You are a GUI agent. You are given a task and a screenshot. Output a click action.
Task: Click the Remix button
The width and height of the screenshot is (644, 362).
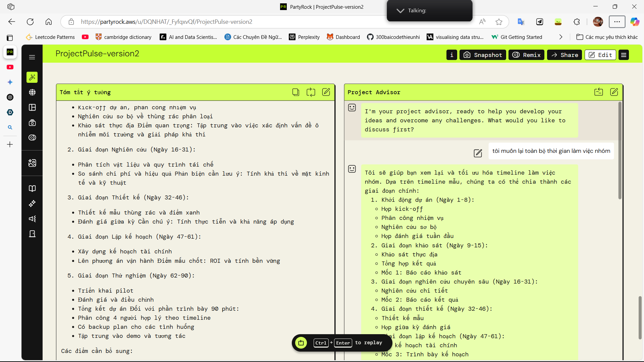click(x=526, y=55)
